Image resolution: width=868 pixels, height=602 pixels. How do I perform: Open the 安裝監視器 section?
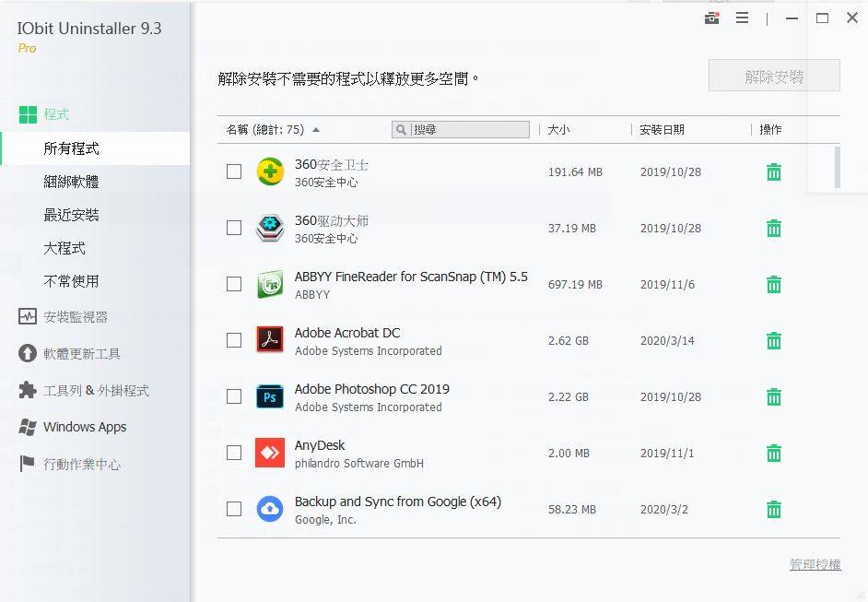coord(76,317)
